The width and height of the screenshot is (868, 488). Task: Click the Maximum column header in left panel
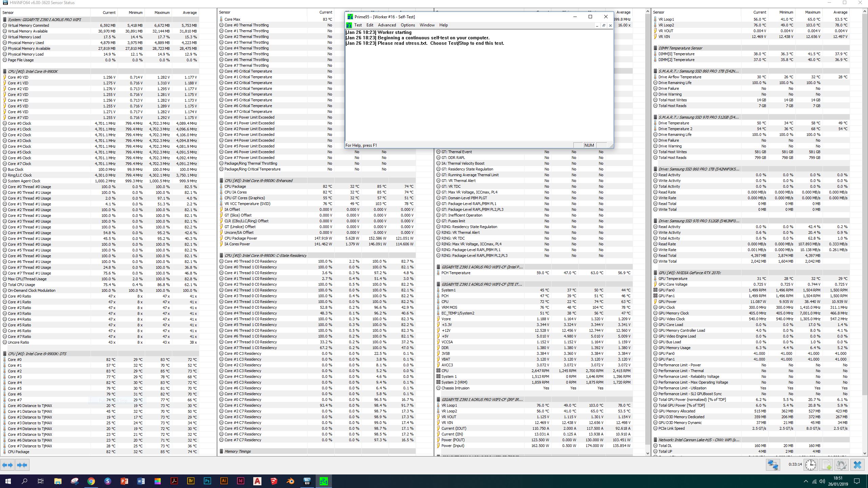[162, 13]
